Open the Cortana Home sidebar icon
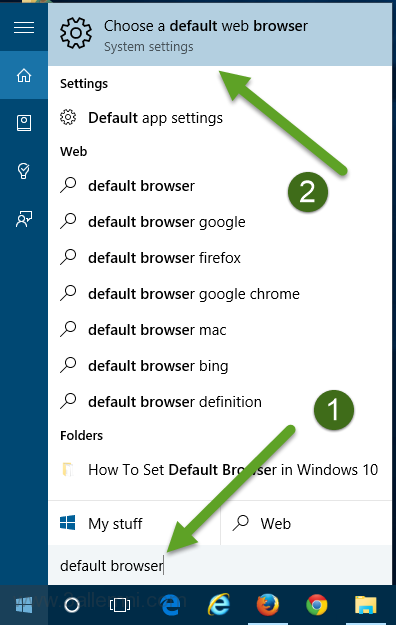This screenshot has width=396, height=625. tap(24, 75)
